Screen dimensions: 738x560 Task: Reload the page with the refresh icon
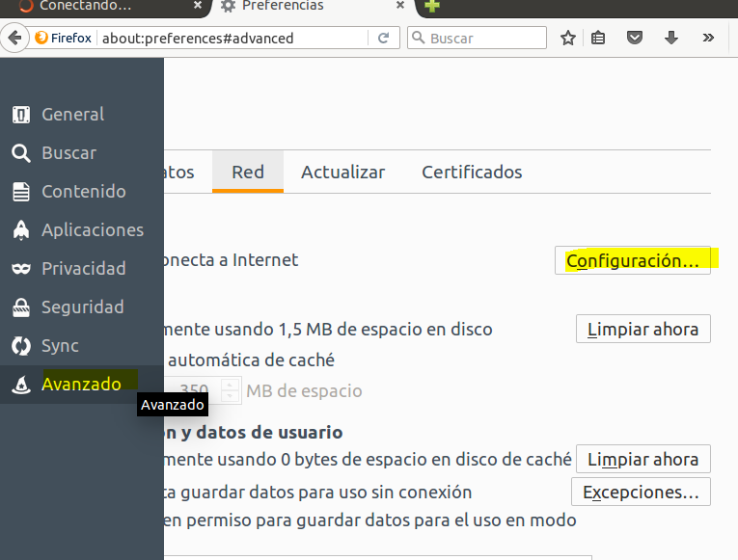coord(383,38)
